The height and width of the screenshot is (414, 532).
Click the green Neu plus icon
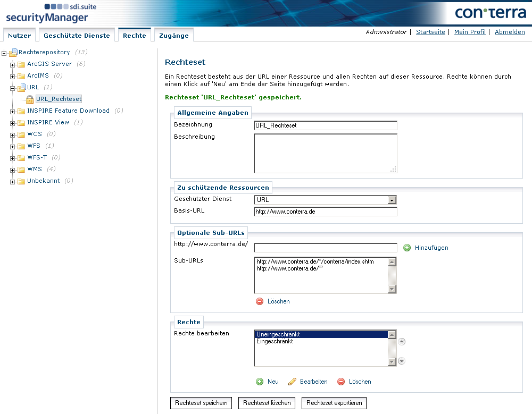[260, 382]
